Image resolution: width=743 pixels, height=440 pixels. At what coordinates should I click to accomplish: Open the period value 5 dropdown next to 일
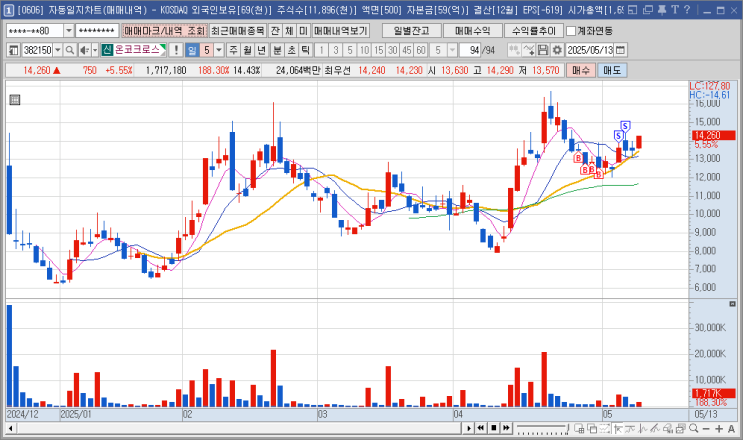[x=219, y=50]
